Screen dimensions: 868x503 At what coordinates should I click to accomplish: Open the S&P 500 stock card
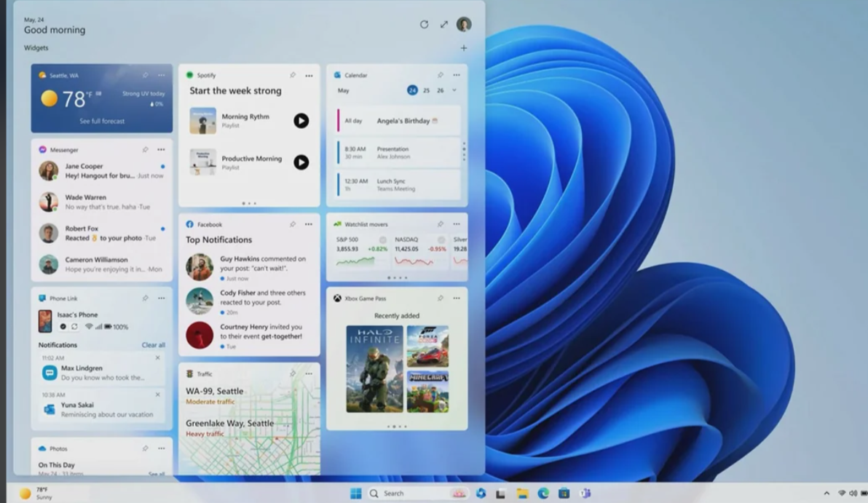[x=361, y=252]
